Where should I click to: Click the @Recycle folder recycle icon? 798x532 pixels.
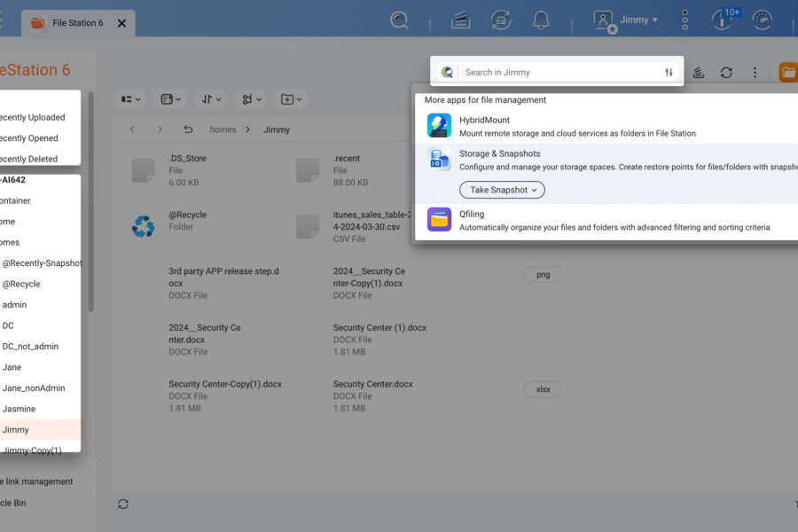click(x=143, y=227)
